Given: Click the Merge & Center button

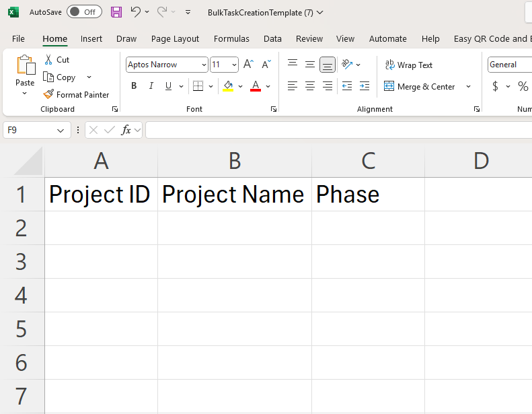Looking at the screenshot, I should [x=419, y=86].
